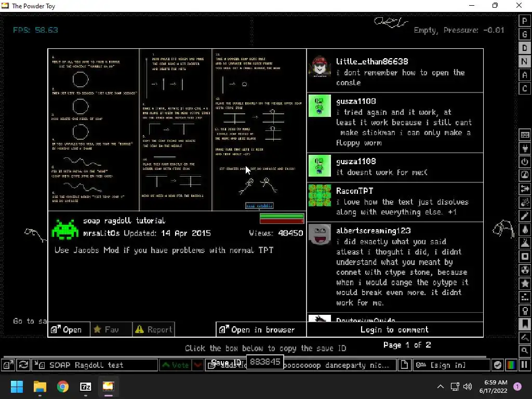Click albertscreaming123's avatar
532x399 pixels.
click(x=320, y=234)
